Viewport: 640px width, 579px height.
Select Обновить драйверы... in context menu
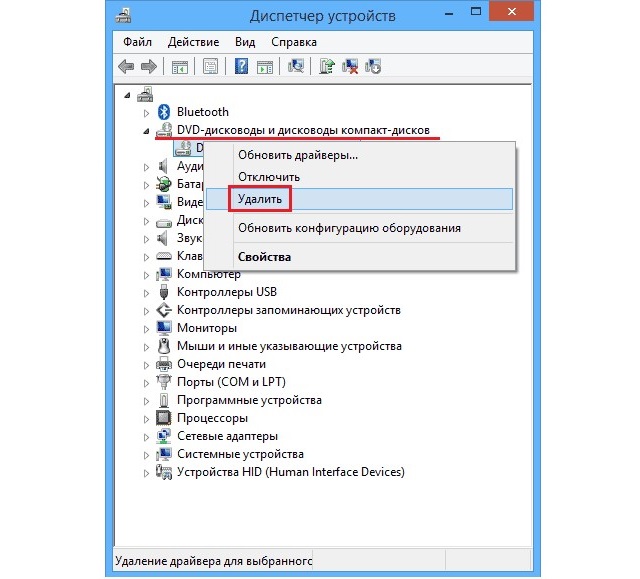297,155
